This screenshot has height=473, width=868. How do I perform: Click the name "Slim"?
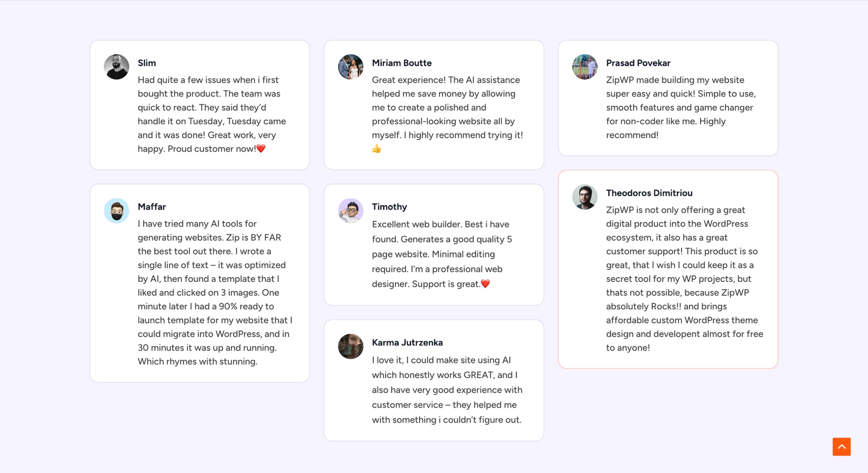[x=147, y=63]
